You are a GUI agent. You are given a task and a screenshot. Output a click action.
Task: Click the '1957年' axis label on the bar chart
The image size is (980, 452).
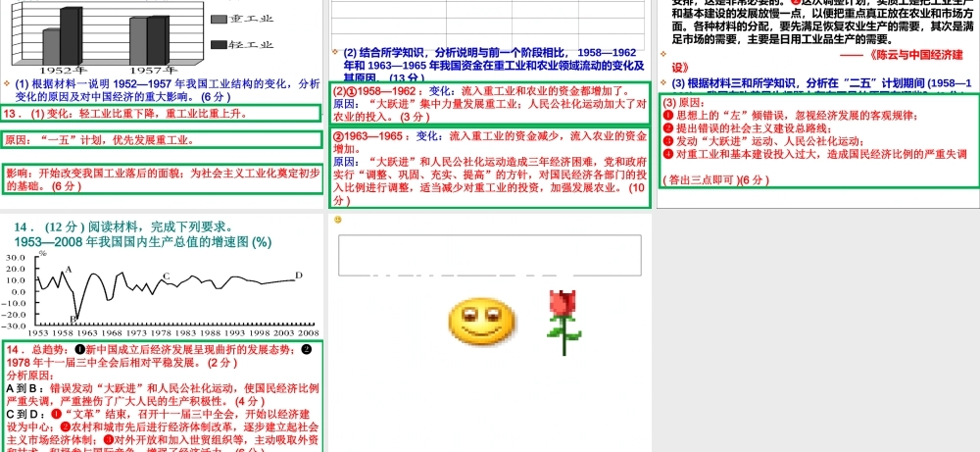[153, 70]
